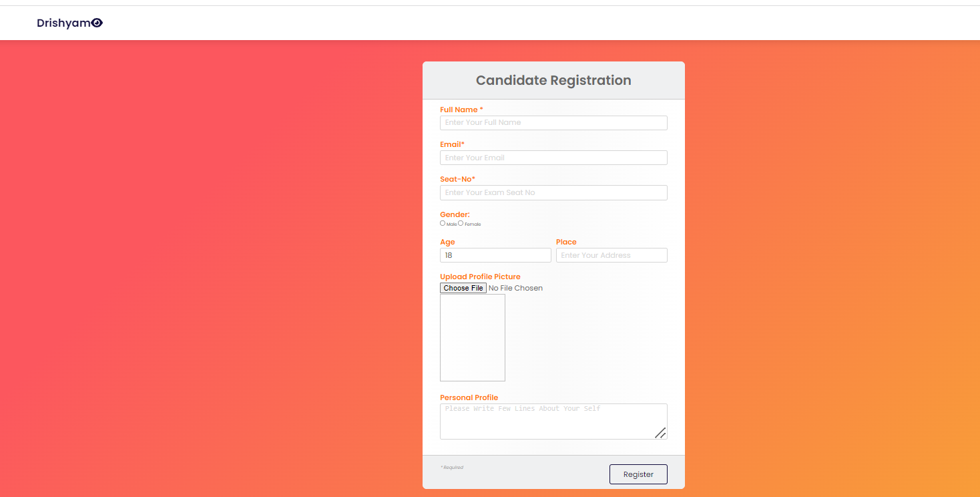Click the Age field showing 18

495,255
